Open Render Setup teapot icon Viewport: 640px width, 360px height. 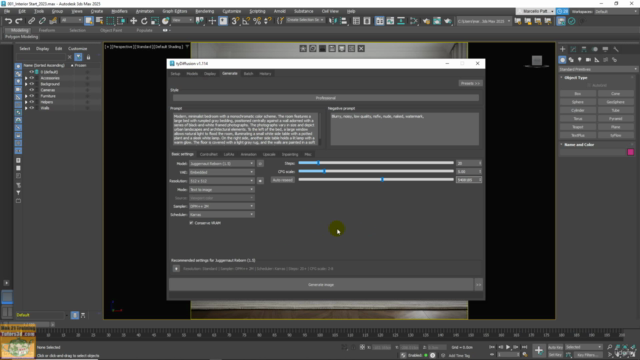[x=426, y=21]
